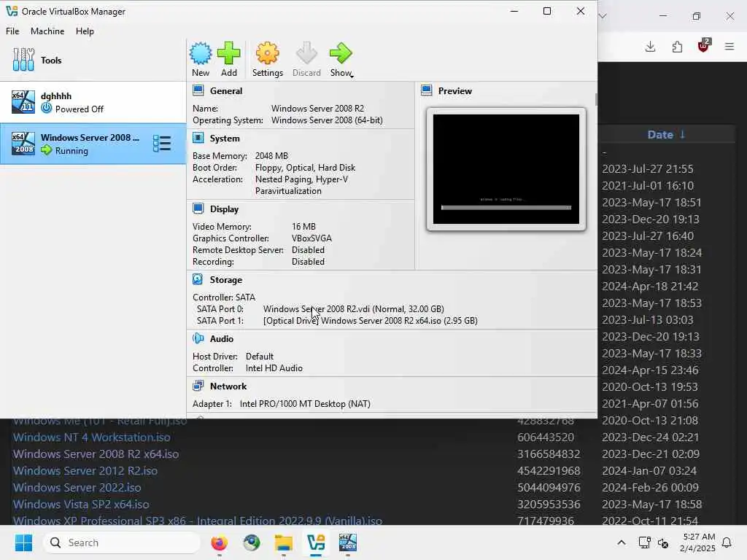Open the Windows Start menu

pos(23,542)
